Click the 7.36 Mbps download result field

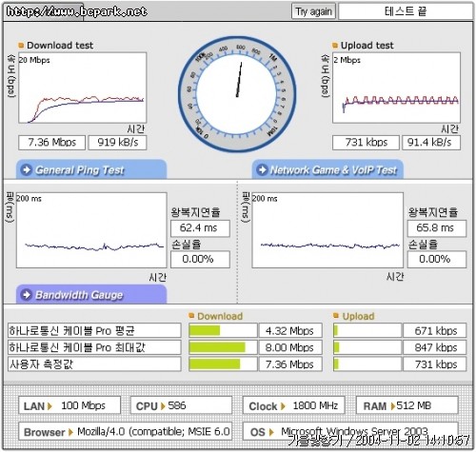[x=52, y=143]
